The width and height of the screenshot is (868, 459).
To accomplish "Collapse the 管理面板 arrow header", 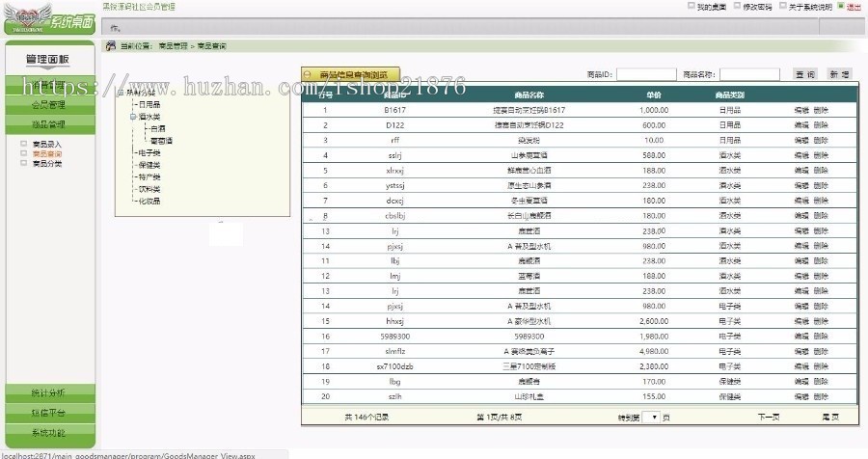I will pos(47,60).
